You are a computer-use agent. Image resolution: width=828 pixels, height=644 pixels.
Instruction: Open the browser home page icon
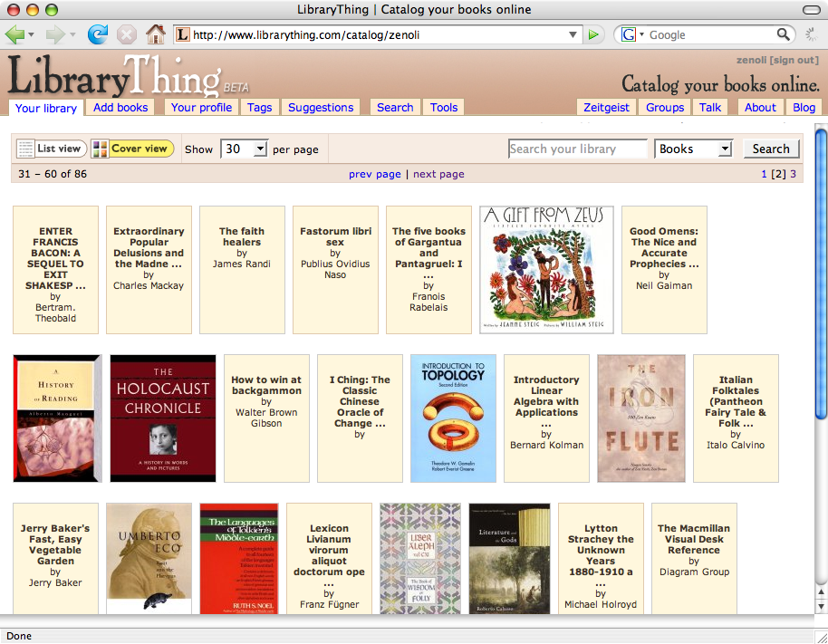tap(155, 34)
